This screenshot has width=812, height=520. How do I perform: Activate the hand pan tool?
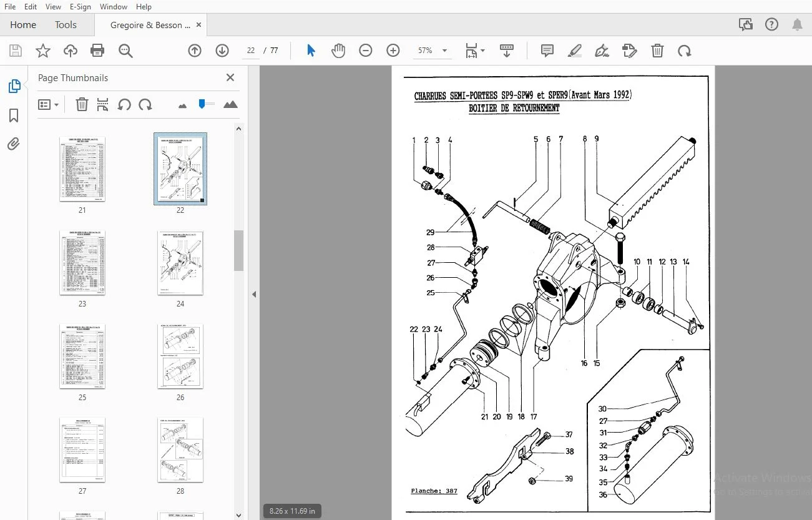pos(338,51)
